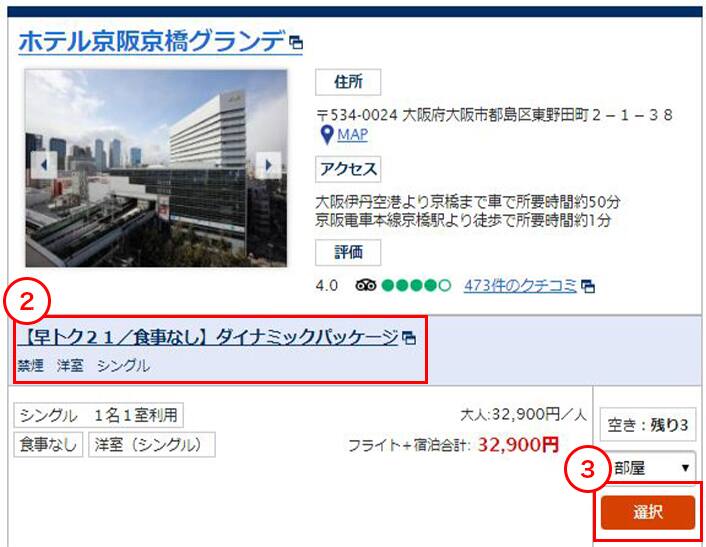Screen dimensions: 706x547
Task: Show previous hotel photo with left arrow
Action: 44,165
